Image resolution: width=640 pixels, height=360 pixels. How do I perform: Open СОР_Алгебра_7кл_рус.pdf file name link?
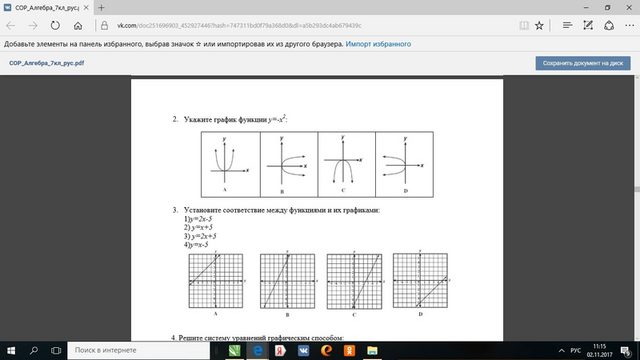point(47,63)
